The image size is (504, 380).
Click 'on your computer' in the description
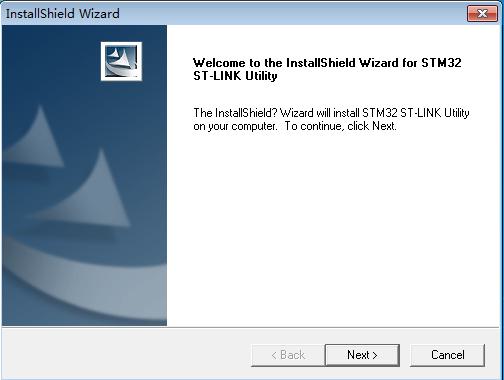point(235,127)
